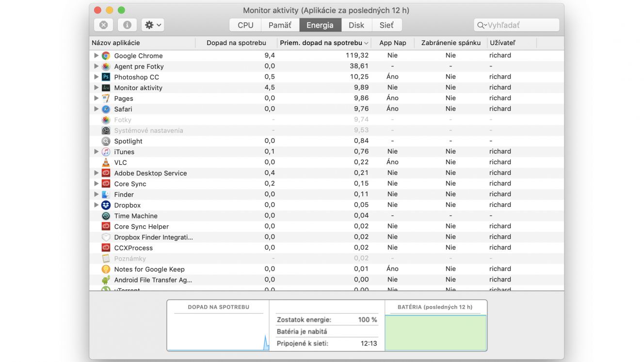The height and width of the screenshot is (362, 644).
Task: Click the 38,61 average impact value
Action: (359, 66)
